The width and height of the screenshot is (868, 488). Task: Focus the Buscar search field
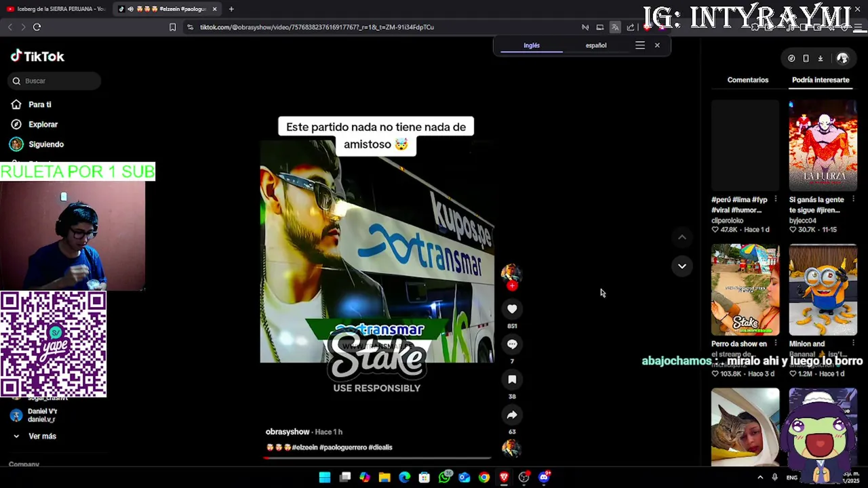pyautogui.click(x=55, y=81)
